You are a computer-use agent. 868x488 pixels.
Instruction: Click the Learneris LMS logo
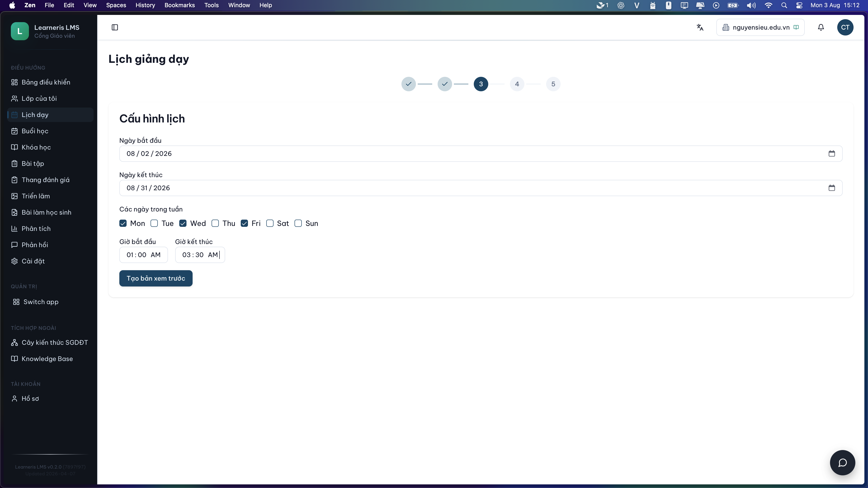coord(19,31)
